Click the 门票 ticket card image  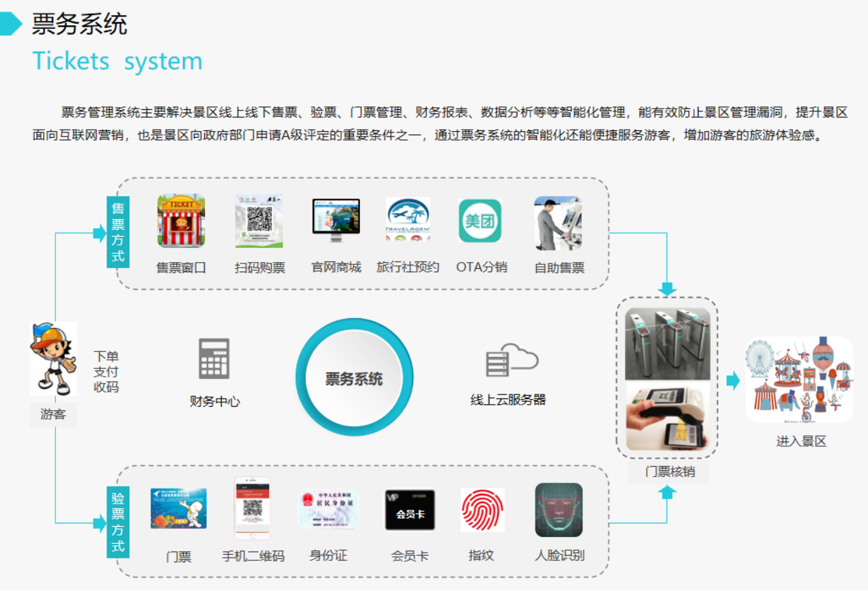pyautogui.click(x=179, y=508)
